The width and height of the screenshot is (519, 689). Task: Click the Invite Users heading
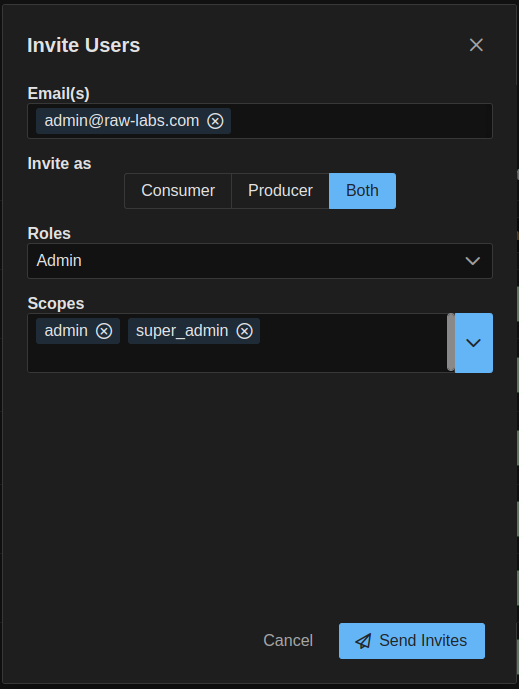pos(83,45)
